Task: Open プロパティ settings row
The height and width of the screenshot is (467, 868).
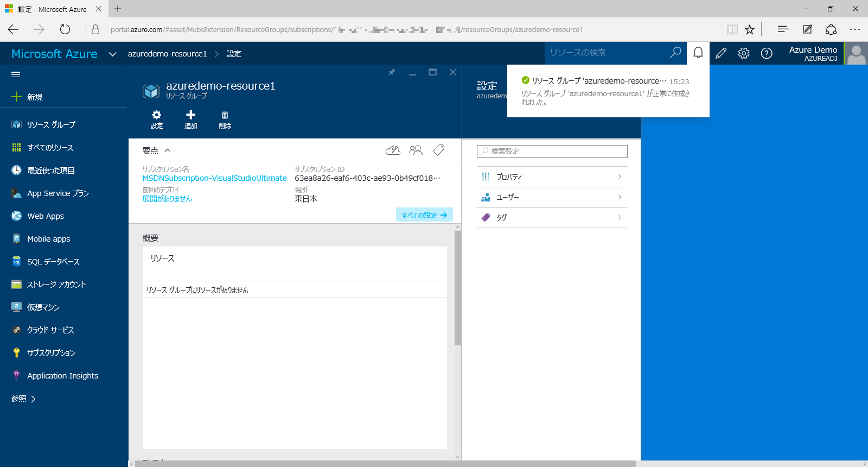Action: click(552, 177)
